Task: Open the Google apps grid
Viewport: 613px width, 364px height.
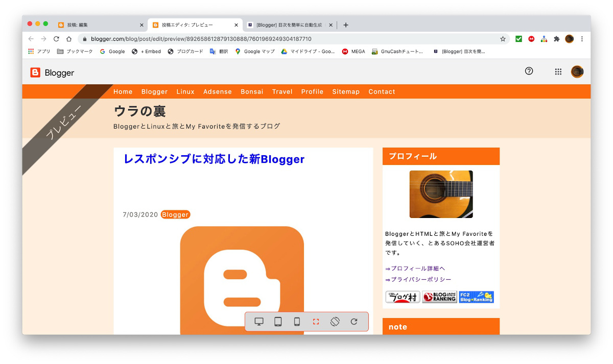Action: coord(558,71)
